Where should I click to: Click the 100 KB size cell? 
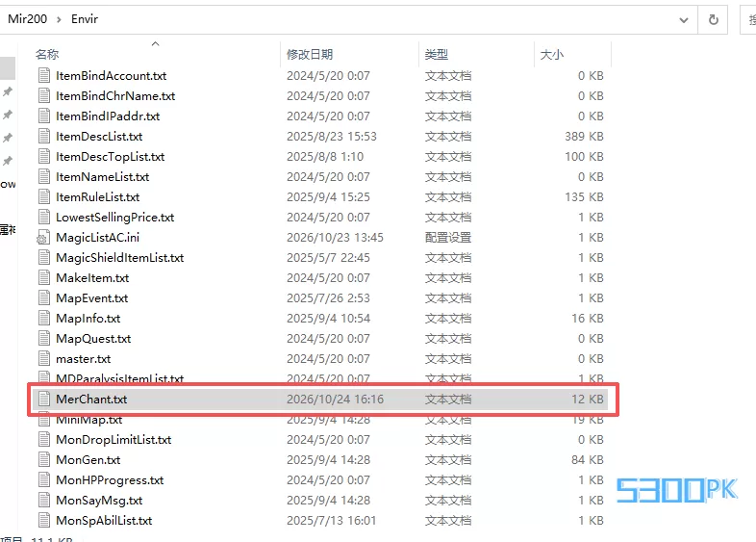point(585,157)
